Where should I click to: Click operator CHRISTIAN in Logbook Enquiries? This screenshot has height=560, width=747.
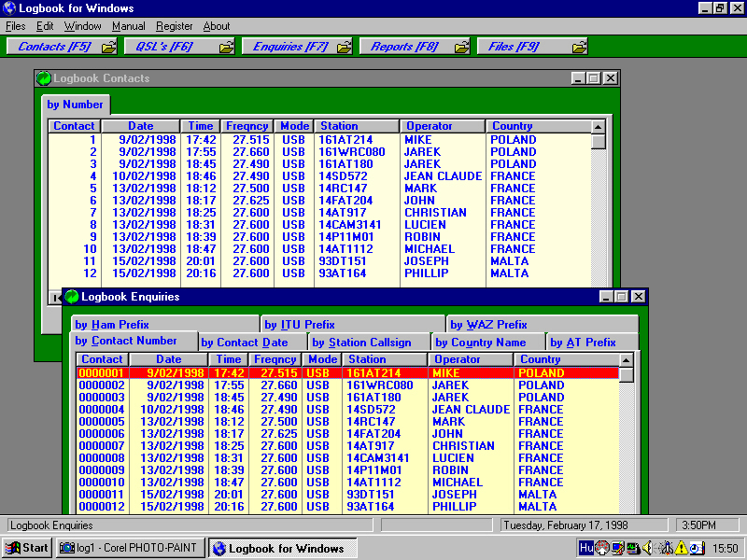pyautogui.click(x=463, y=446)
